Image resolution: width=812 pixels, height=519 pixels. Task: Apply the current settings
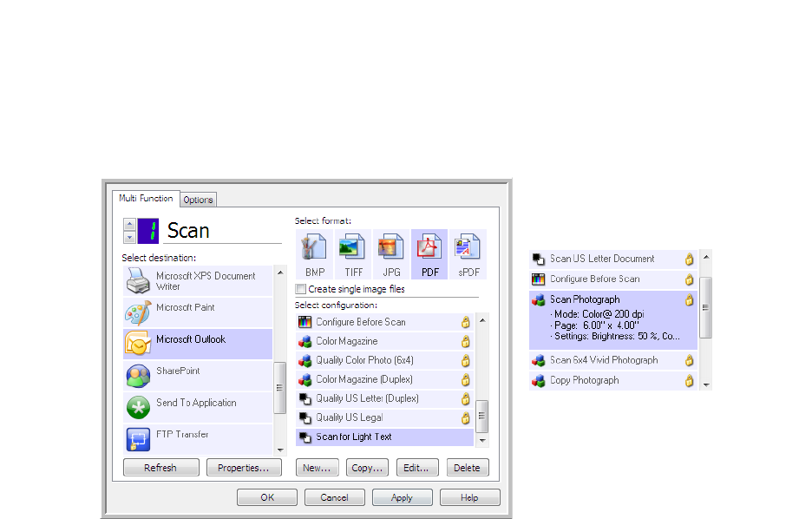[402, 497]
